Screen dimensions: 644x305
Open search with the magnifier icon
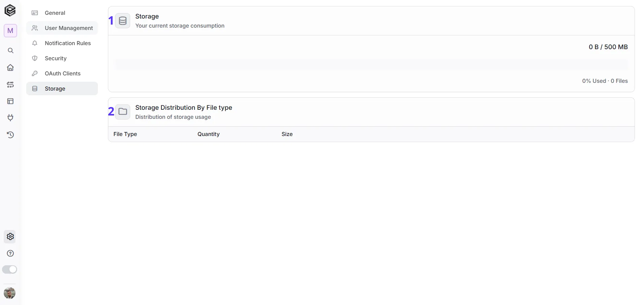10,50
